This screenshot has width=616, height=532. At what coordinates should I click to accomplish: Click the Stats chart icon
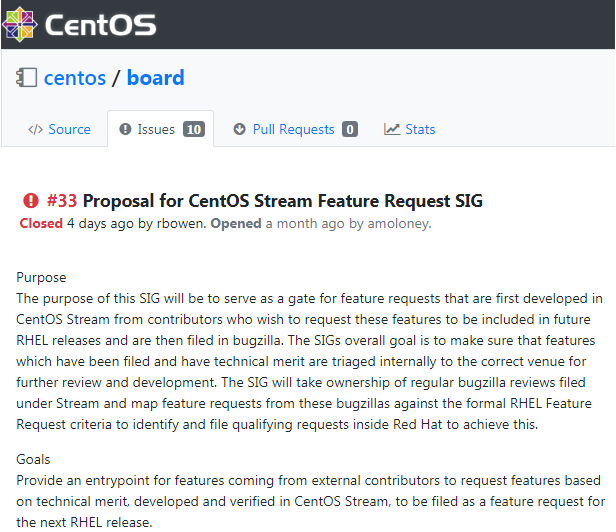(x=392, y=129)
